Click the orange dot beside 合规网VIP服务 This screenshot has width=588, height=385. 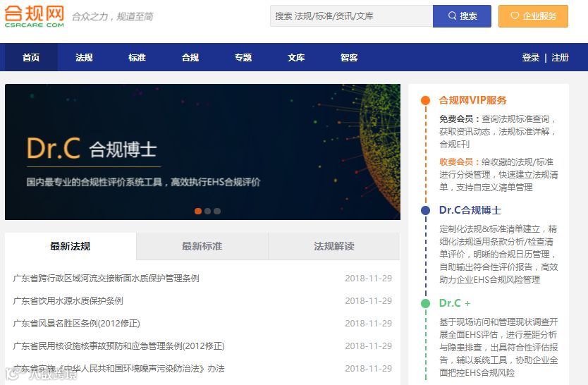tap(425, 100)
